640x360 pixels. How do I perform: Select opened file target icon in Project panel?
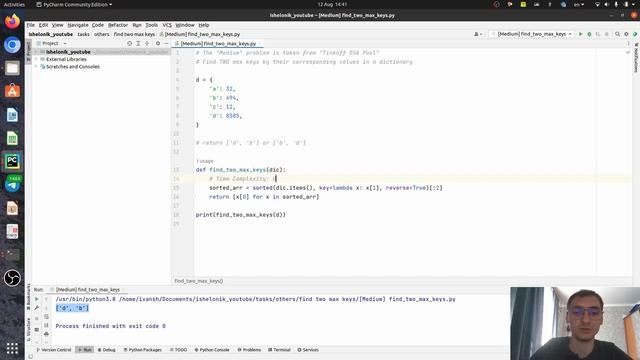[x=129, y=43]
